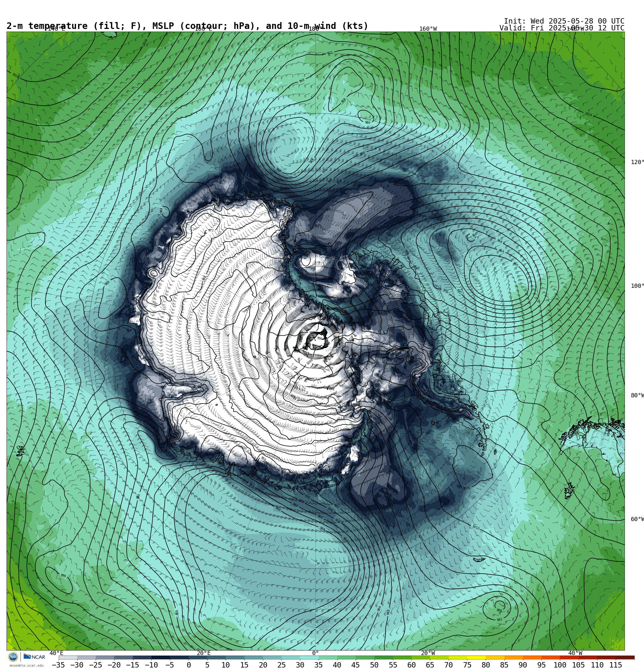Click the dark navy colorbar segment between -10 and -5
Image resolution: width=644 pixels, height=669 pixels.
161,657
